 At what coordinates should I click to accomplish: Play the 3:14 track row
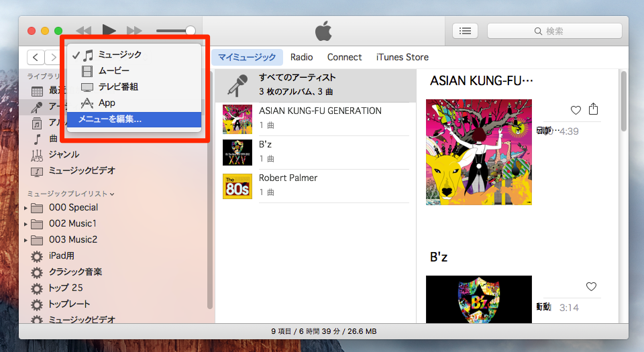pos(569,308)
